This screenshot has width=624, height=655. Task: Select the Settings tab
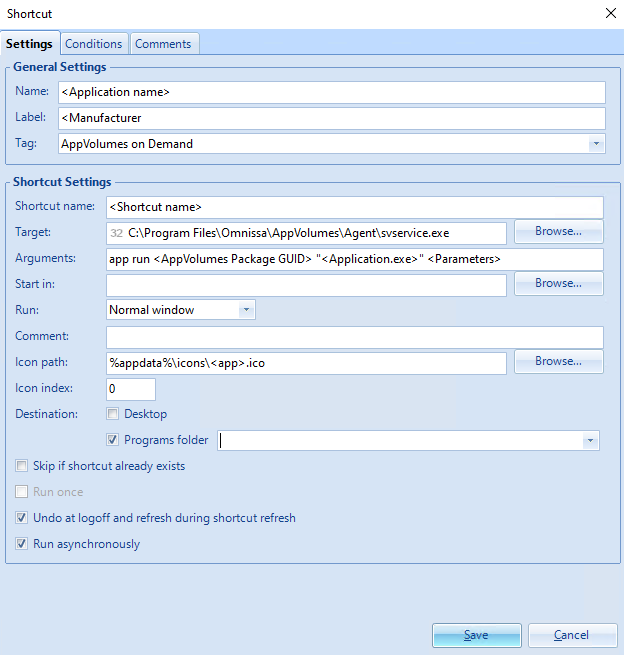point(29,44)
